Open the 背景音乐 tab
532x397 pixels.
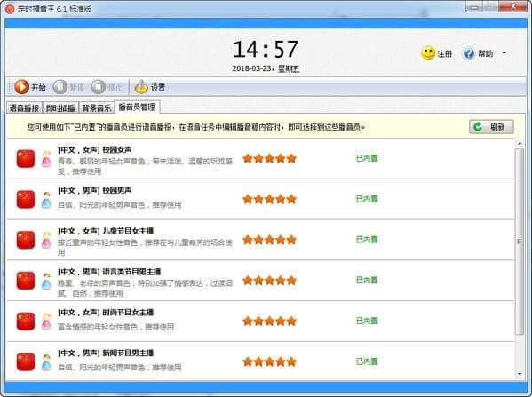click(97, 107)
